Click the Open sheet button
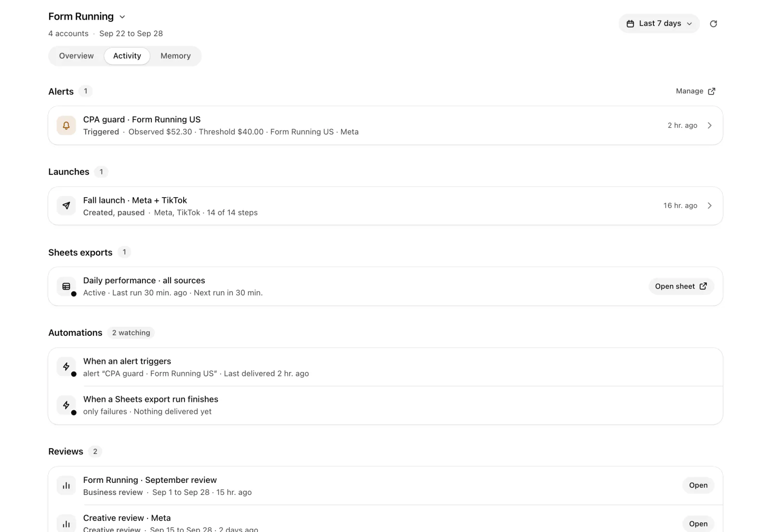Viewport: 771px width, 532px height. (681, 286)
